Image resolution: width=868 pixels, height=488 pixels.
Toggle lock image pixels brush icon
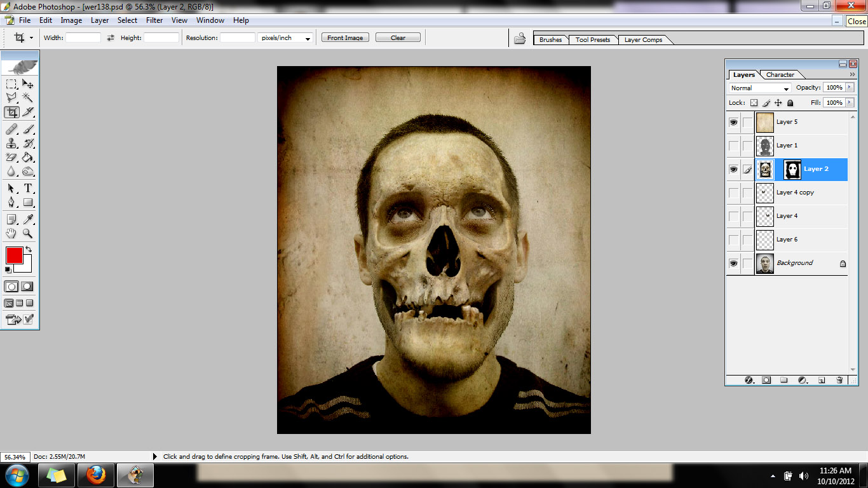pyautogui.click(x=766, y=102)
